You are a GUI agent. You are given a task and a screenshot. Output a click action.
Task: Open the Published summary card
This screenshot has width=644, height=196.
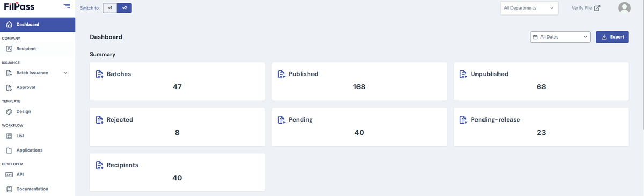coord(359,81)
